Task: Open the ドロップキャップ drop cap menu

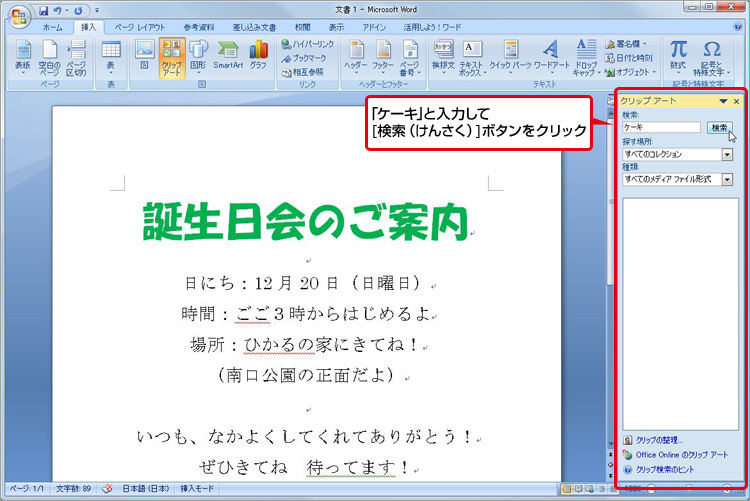Action: (x=586, y=58)
